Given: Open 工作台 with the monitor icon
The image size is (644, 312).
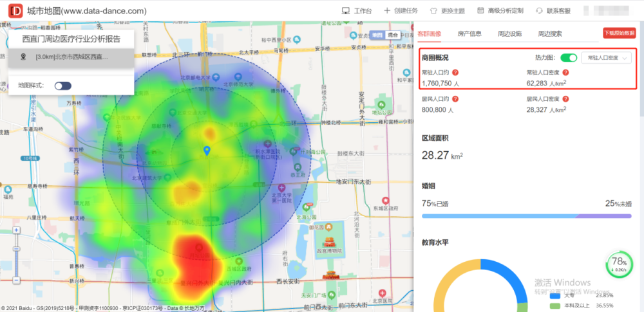Looking at the screenshot, I should (x=357, y=11).
